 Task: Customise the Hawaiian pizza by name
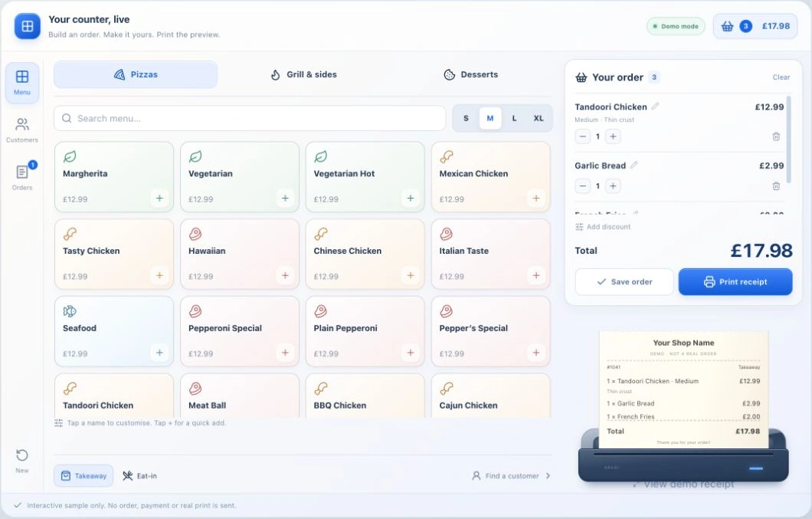(x=207, y=251)
